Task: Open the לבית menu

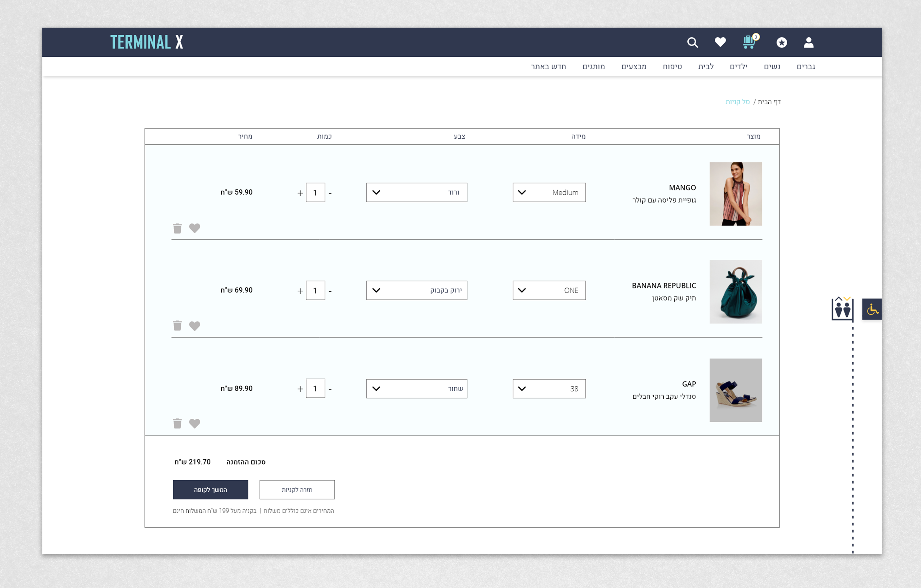Action: coord(706,66)
